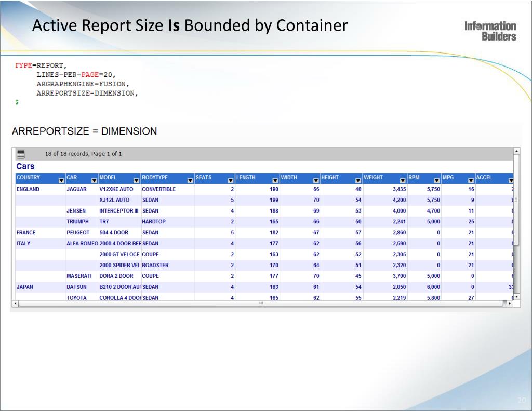The height and width of the screenshot is (411, 532).
Task: Click the WIDTH column header
Action: 300,178
